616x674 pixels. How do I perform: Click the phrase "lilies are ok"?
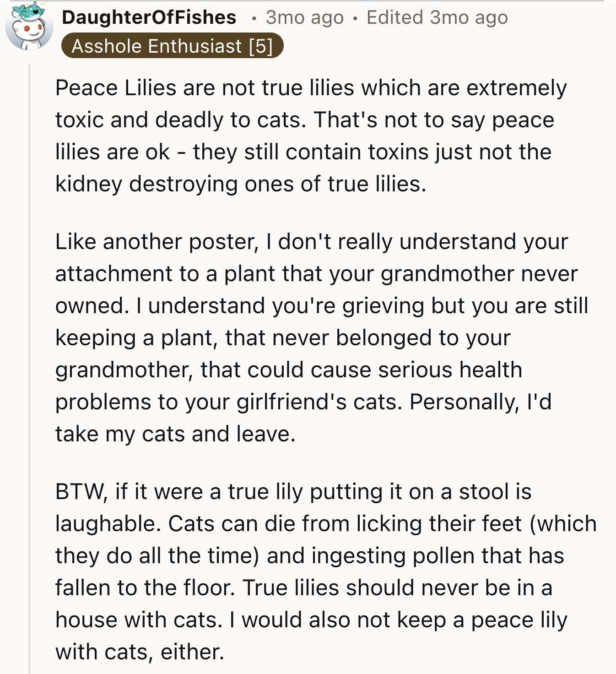pos(112,152)
